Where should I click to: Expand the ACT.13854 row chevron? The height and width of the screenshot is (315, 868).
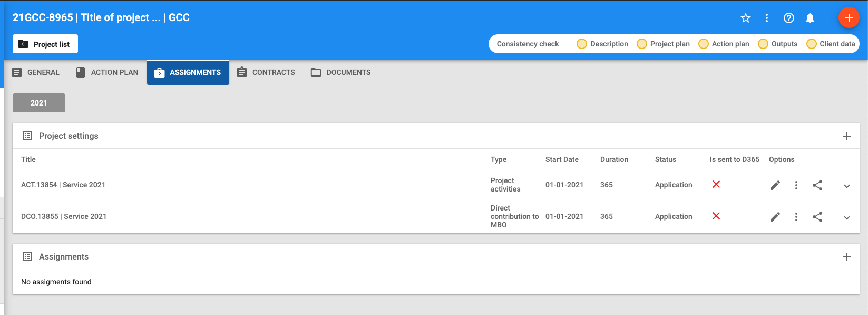coord(846,186)
